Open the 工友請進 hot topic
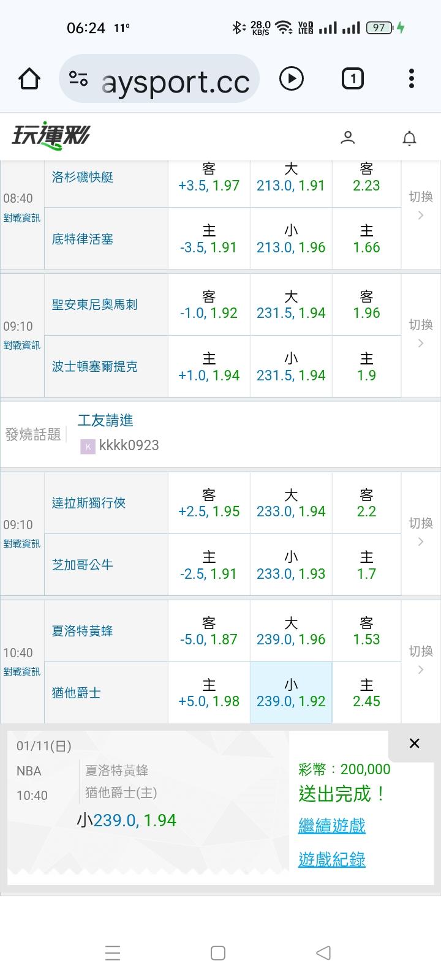The image size is (441, 980). pos(105,420)
